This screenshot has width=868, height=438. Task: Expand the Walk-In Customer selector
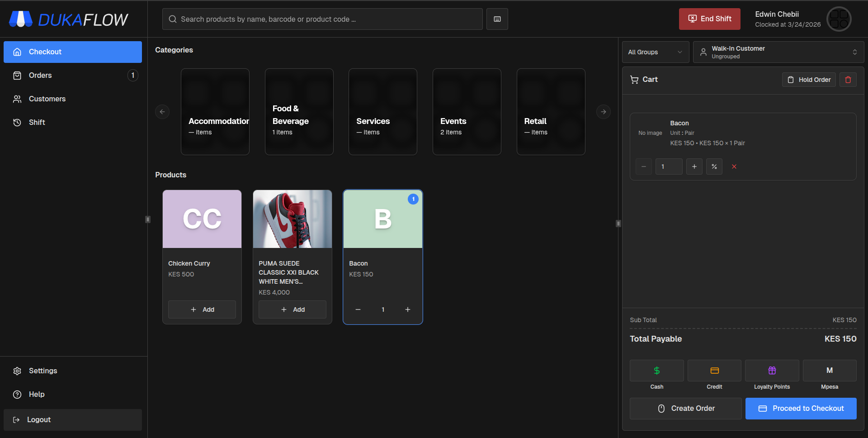point(778,52)
